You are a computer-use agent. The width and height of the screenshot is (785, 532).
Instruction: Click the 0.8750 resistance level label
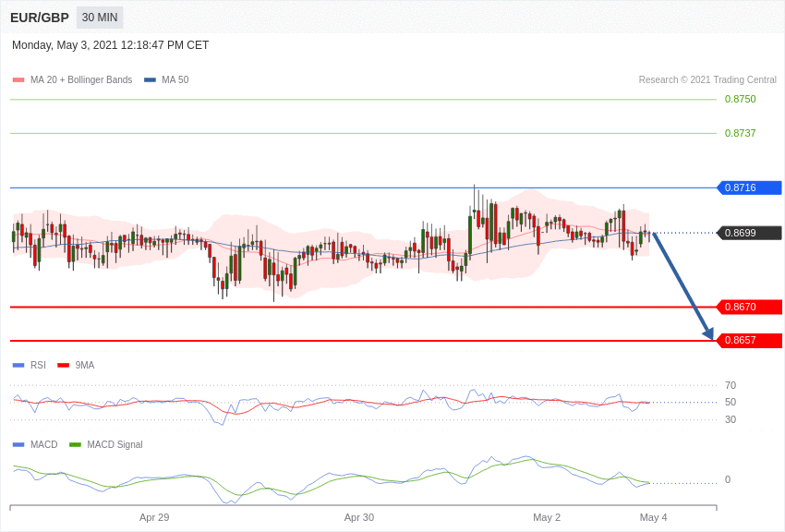pos(741,99)
